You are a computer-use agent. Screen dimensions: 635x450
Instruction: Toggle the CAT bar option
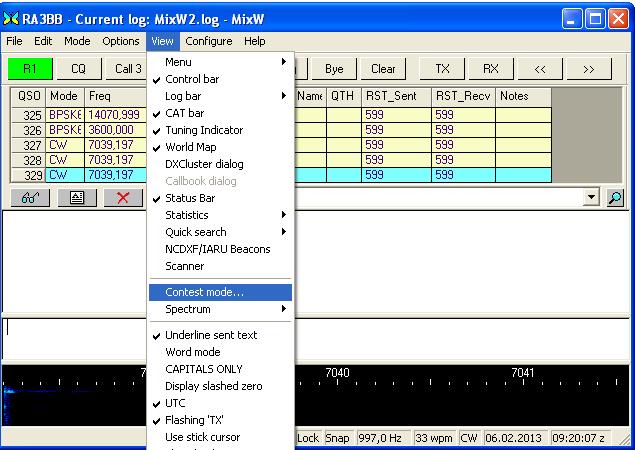(184, 113)
